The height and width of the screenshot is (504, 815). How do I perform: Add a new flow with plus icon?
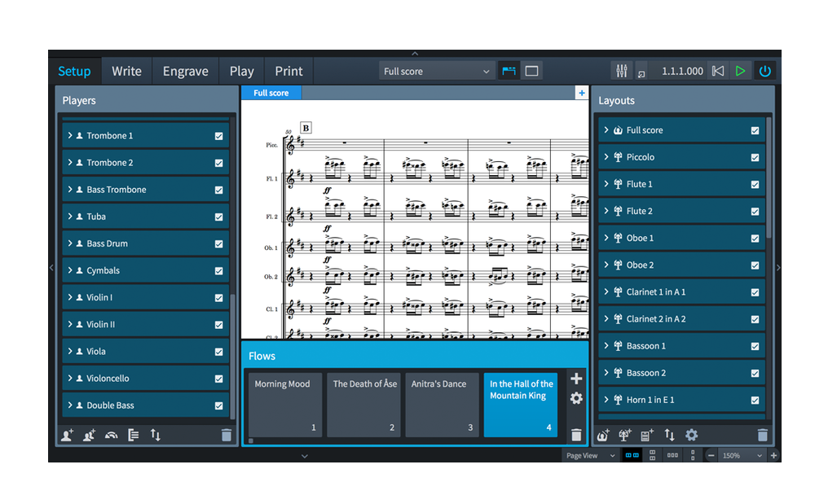click(x=576, y=379)
